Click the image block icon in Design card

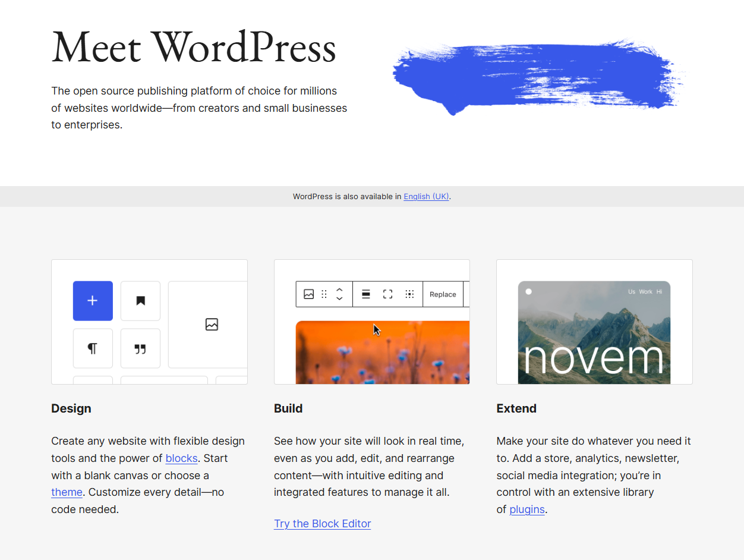(212, 325)
